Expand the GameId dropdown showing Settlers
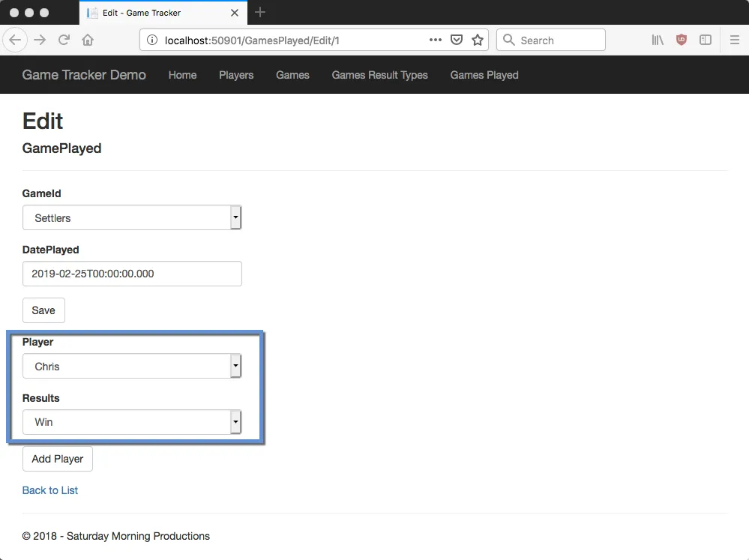The height and width of the screenshot is (560, 749). 132,218
